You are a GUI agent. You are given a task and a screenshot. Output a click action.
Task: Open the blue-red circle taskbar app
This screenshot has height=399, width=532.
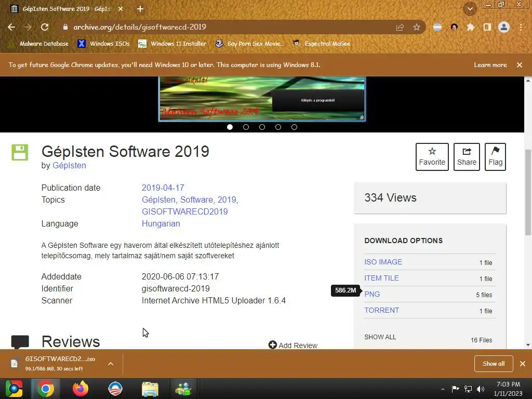115,389
